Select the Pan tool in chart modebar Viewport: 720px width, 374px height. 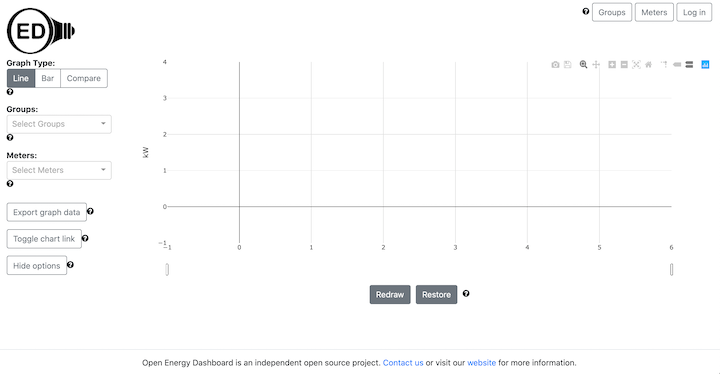pos(596,65)
